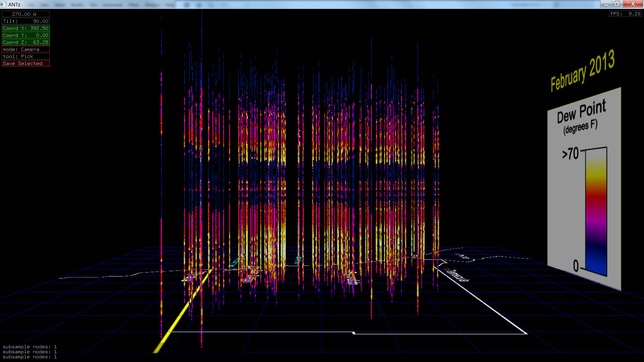Click the >70 legend scale label

point(571,154)
